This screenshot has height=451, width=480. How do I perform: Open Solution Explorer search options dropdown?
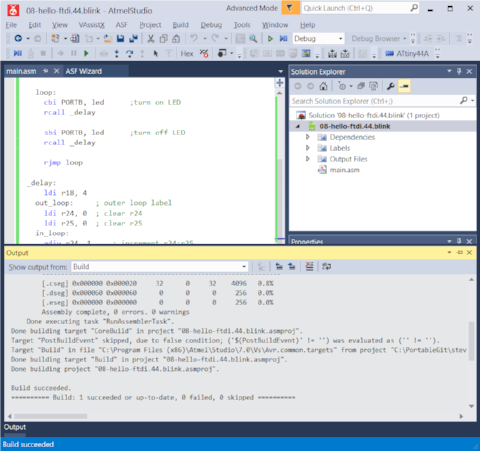[473, 101]
